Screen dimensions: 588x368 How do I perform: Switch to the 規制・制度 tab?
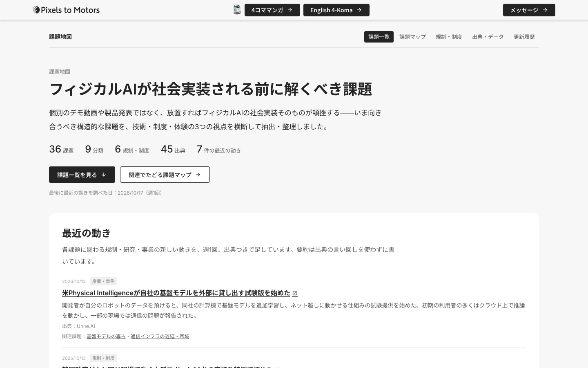449,37
